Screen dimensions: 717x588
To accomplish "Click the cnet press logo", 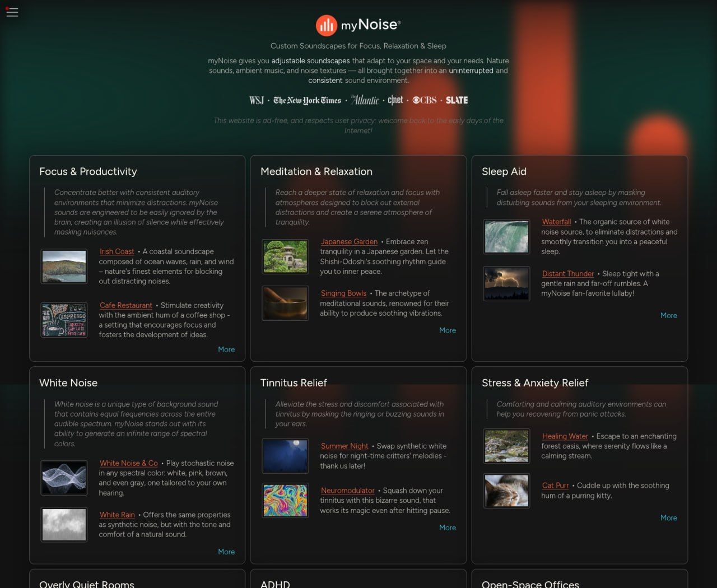I will (x=395, y=100).
